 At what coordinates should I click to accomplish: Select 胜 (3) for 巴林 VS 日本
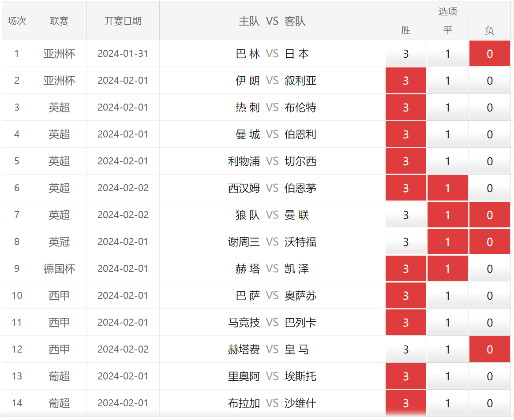(x=406, y=54)
